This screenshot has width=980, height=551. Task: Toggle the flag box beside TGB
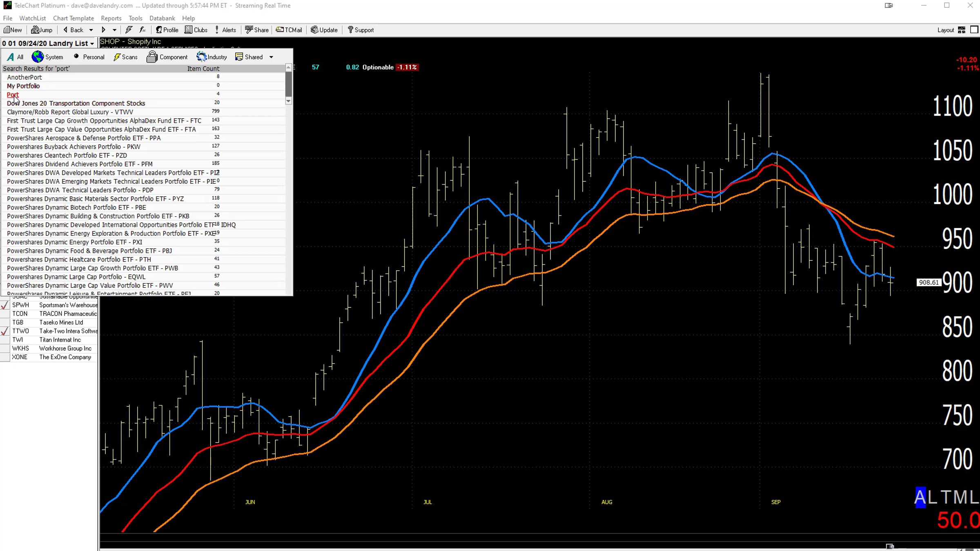(5, 322)
